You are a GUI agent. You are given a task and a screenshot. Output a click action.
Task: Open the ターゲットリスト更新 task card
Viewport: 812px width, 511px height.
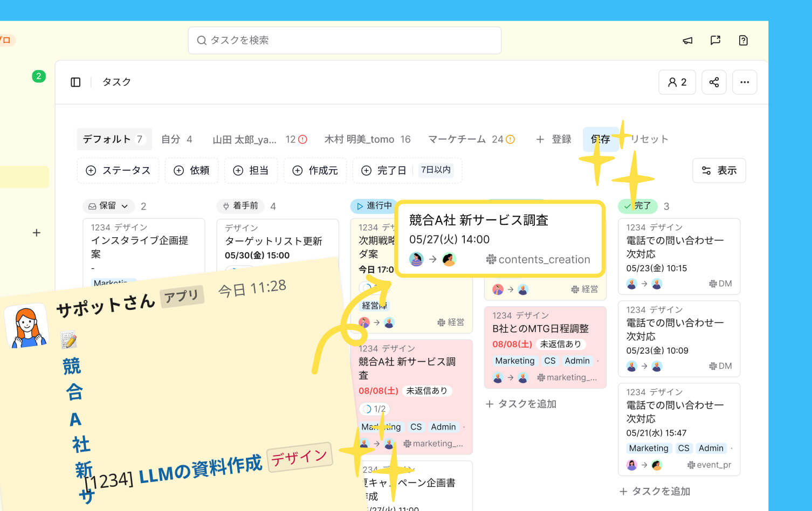pos(278,241)
